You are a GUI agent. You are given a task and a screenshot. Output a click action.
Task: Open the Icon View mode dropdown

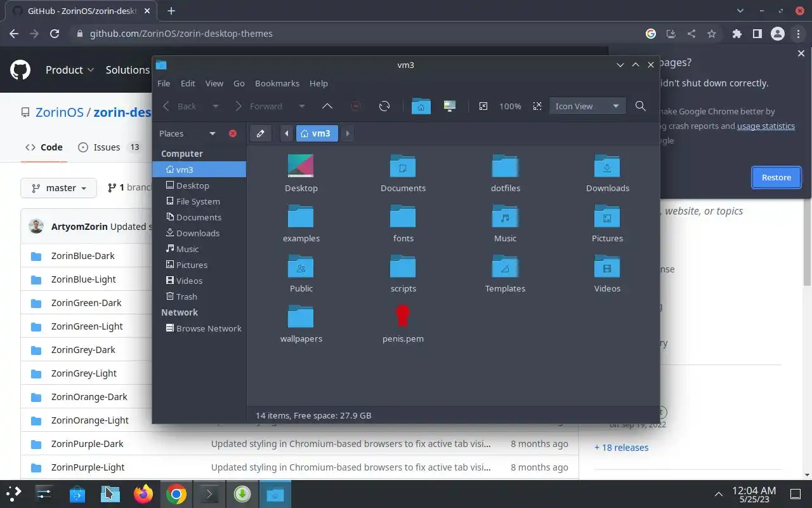587,106
